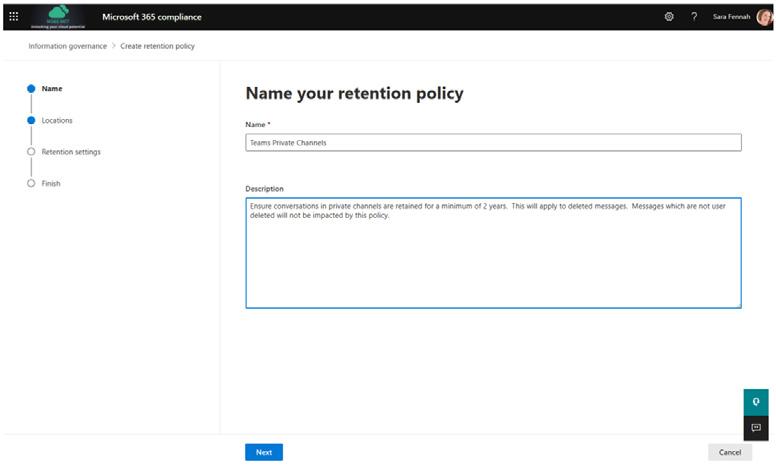776x468 pixels.
Task: Cancel the retention policy creation
Action: (x=730, y=452)
